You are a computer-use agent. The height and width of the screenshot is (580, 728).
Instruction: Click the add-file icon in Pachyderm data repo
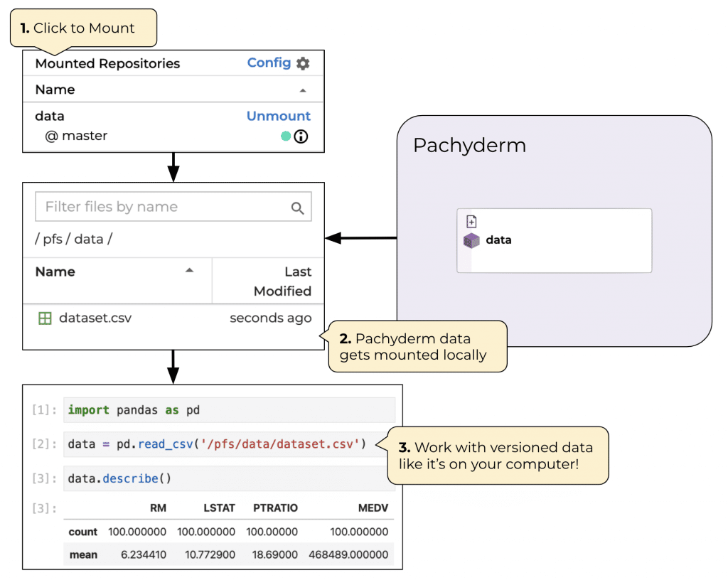471,222
